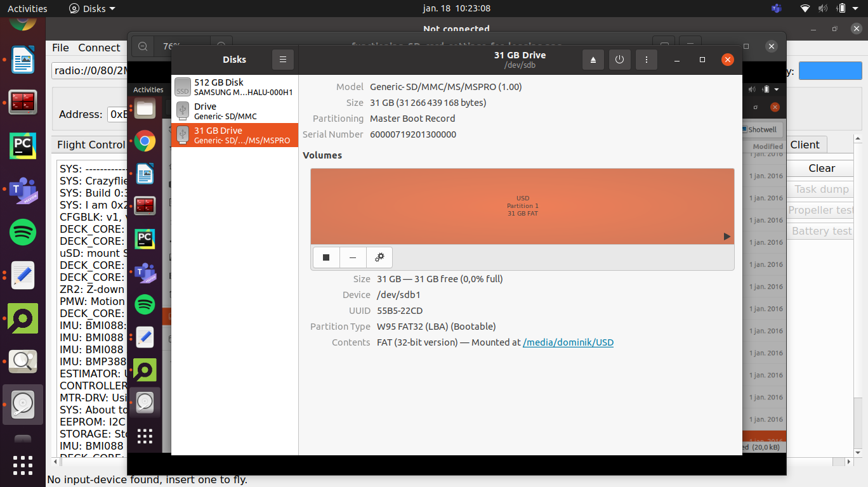The width and height of the screenshot is (868, 487).
Task: Eject the 31 GB drive
Action: coord(593,60)
